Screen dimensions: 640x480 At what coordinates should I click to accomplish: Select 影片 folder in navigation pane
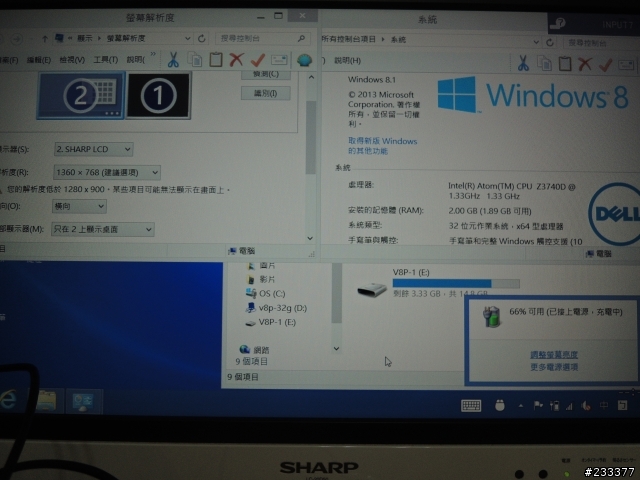pos(261,279)
